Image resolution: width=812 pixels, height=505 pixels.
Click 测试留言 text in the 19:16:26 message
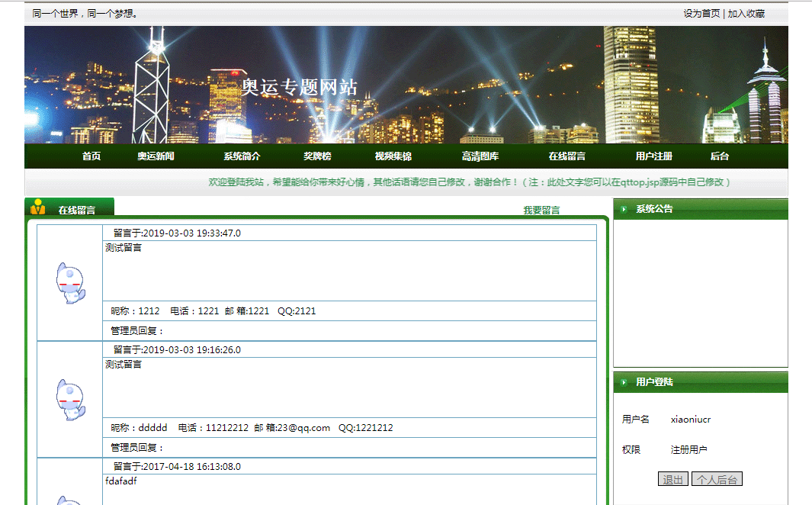point(124,364)
